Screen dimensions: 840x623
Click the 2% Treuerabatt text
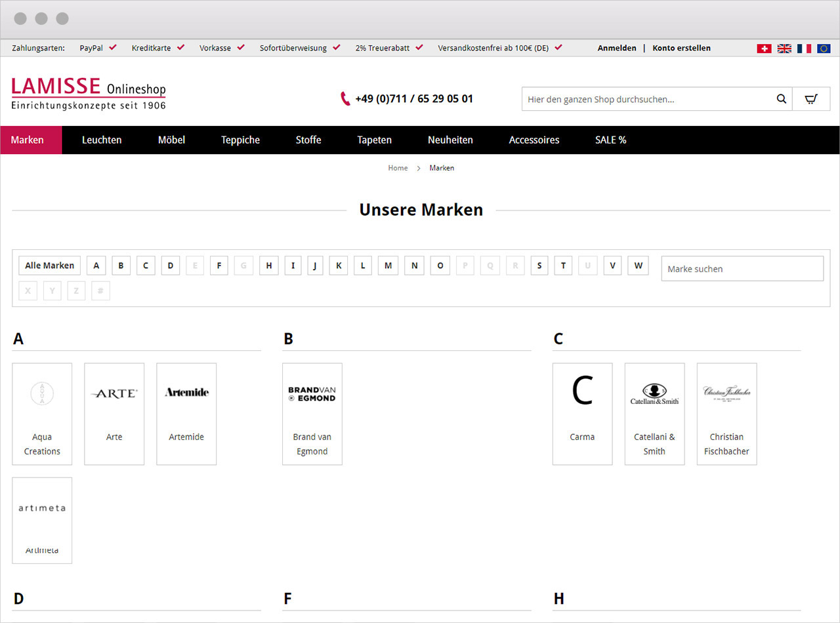coord(383,48)
